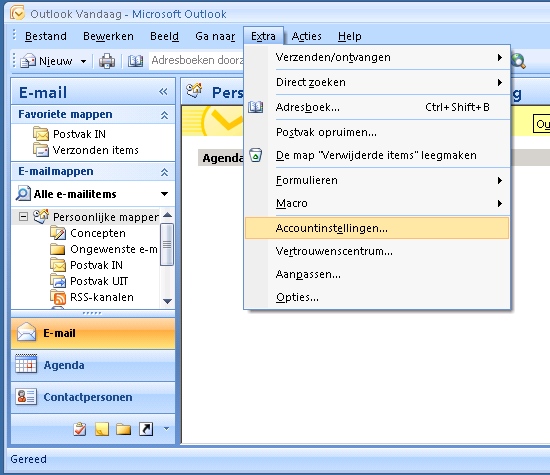Open Opties... from Extra menu

pyautogui.click(x=377, y=297)
